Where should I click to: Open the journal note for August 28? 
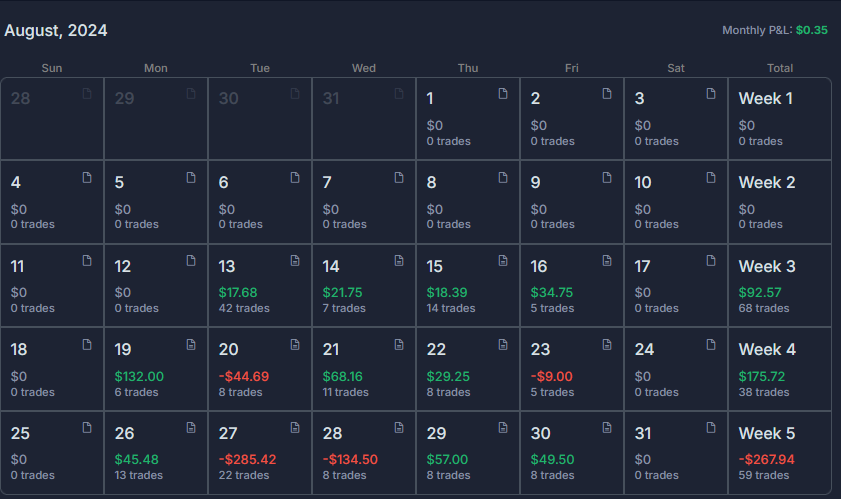[x=399, y=428]
